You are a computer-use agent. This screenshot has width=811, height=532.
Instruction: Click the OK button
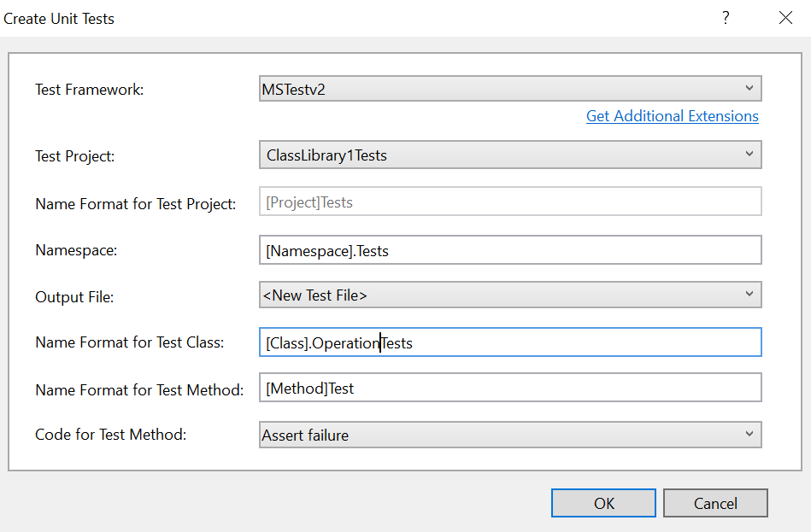tap(603, 503)
